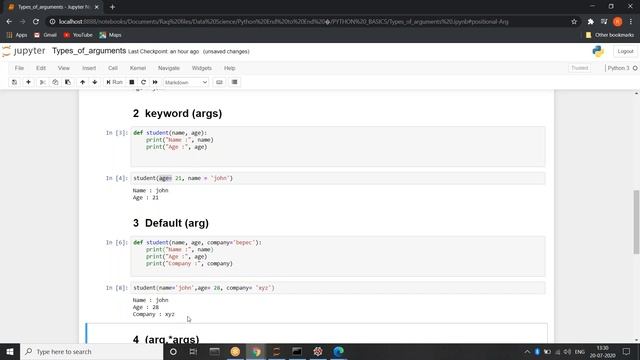Open a new browser tab
The image size is (640, 360).
coord(112,7)
